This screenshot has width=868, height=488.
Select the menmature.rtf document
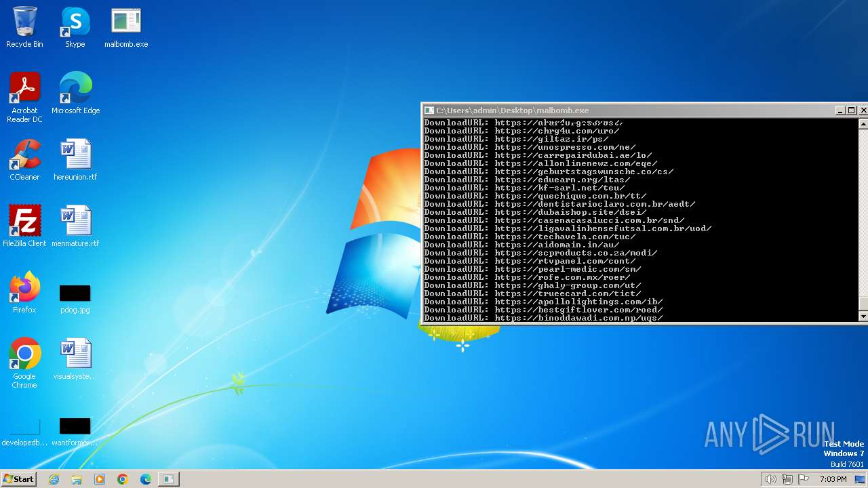(x=75, y=226)
